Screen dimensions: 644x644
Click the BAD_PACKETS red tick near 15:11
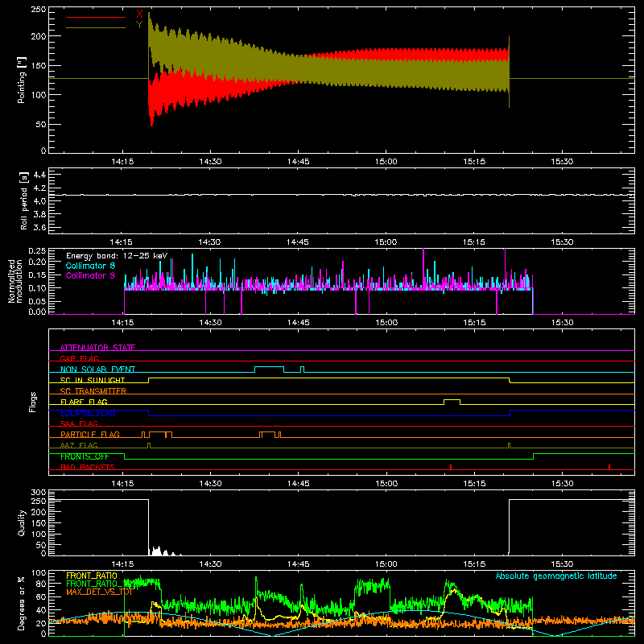coord(451,467)
